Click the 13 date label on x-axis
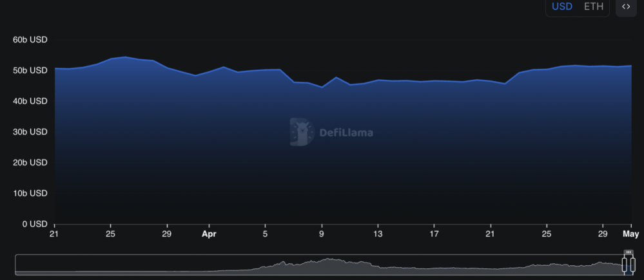The height and width of the screenshot is (280, 644). click(x=378, y=234)
